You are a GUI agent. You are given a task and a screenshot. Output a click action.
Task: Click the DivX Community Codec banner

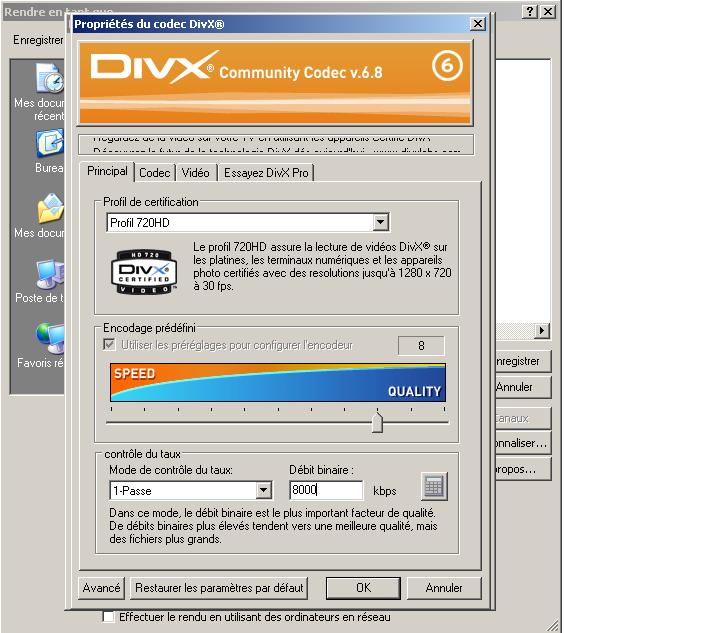tap(275, 83)
